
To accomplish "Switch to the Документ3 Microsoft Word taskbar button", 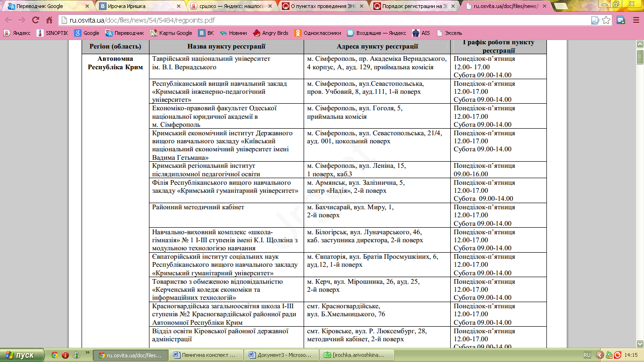I will click(x=281, y=355).
